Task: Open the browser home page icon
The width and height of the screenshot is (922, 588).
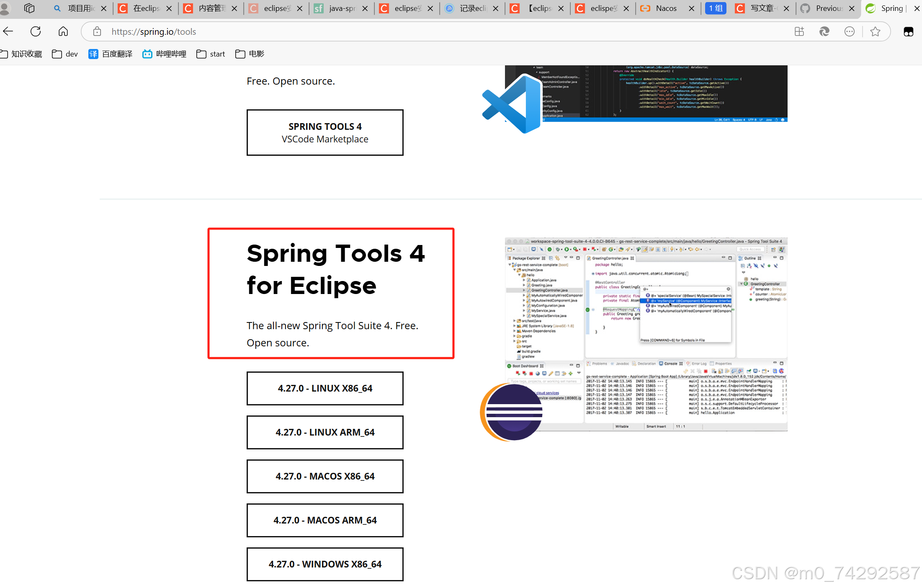Action: pos(63,31)
